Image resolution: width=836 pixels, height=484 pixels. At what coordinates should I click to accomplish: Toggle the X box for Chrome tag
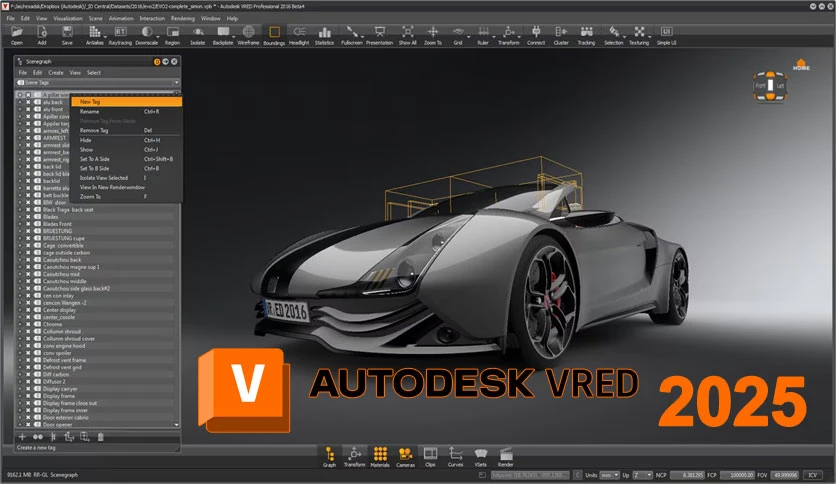tap(28, 324)
